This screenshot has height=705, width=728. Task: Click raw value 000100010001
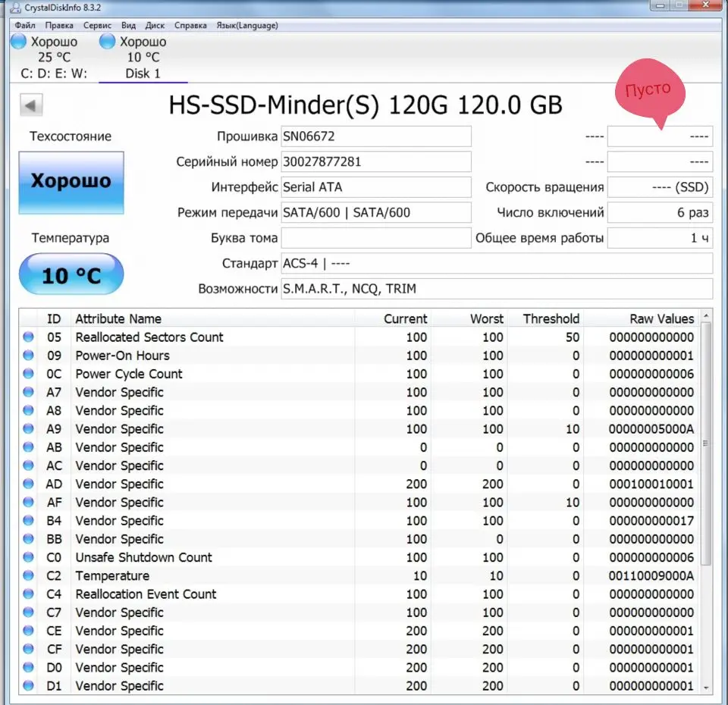651,484
